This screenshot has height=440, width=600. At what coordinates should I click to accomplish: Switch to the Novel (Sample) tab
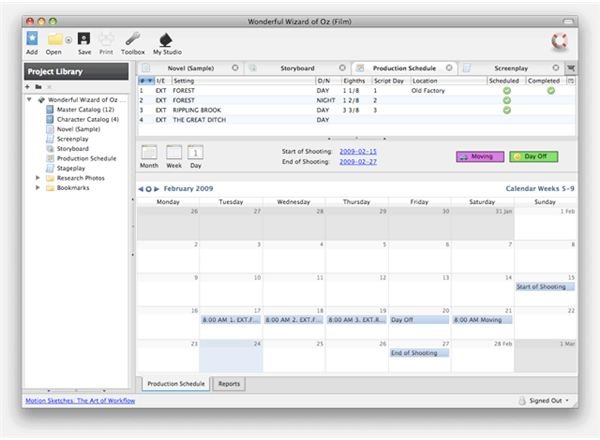(x=191, y=68)
